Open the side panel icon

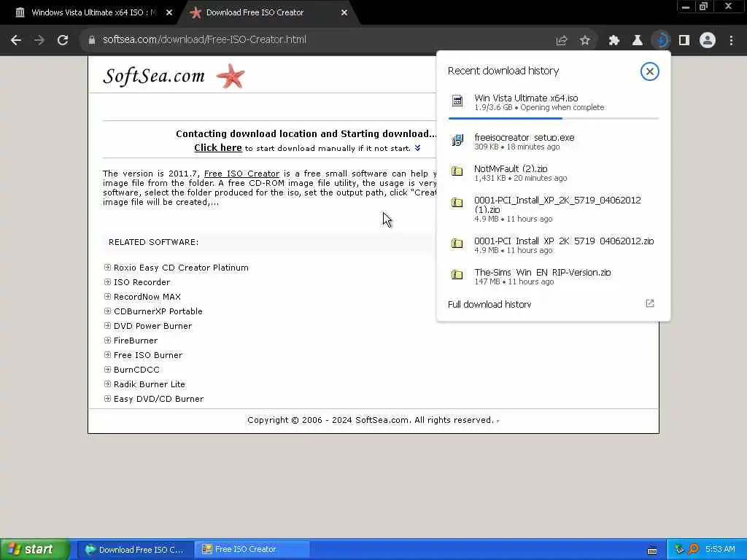click(684, 41)
